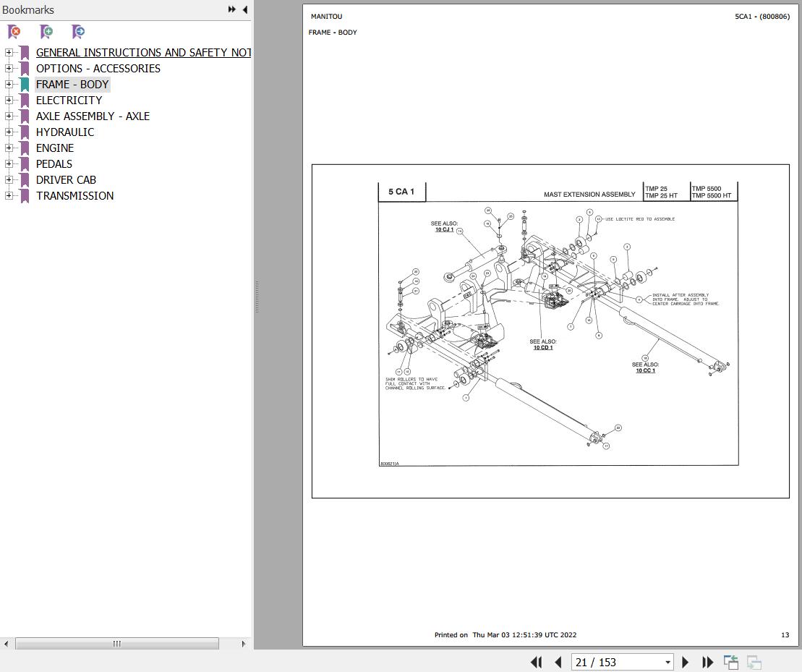This screenshot has height=672, width=802.
Task: Click the panel splitter handle
Action: (x=257, y=297)
